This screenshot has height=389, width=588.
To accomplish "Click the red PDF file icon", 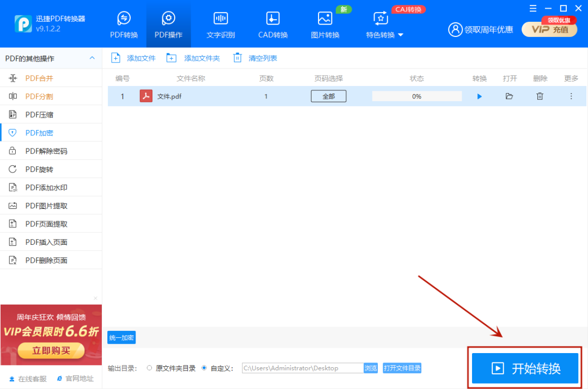I will pos(146,96).
